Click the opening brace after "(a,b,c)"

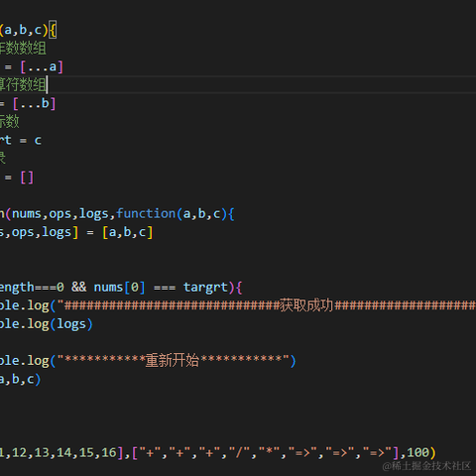coord(53,30)
